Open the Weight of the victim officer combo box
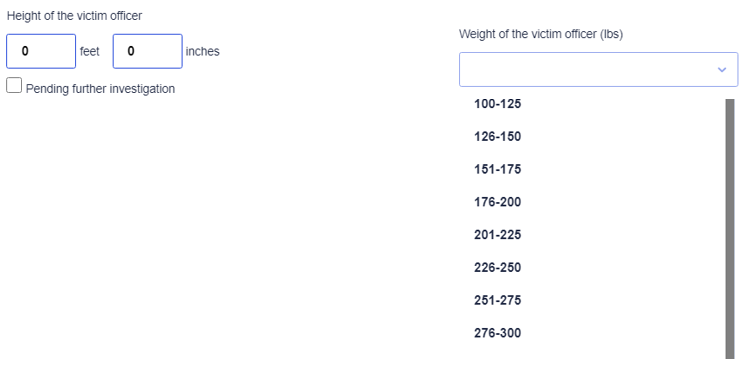 [598, 69]
